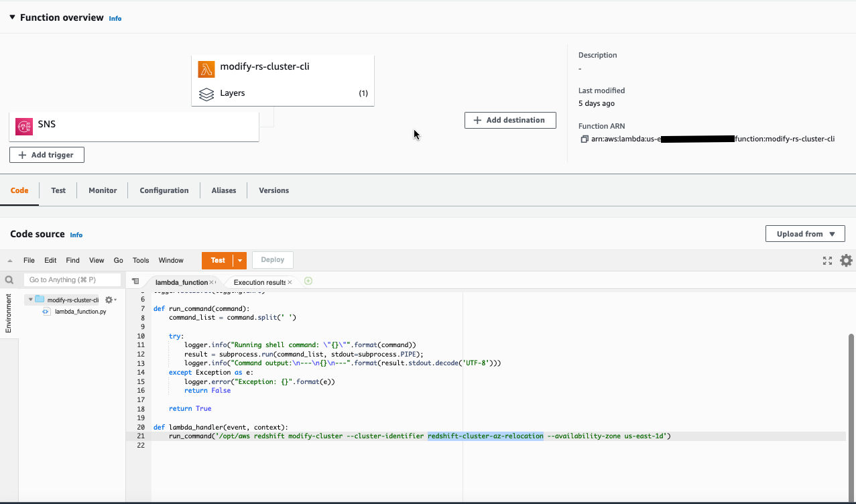The height and width of the screenshot is (504, 856).
Task: Open the Function overview Info link
Action: tap(115, 19)
